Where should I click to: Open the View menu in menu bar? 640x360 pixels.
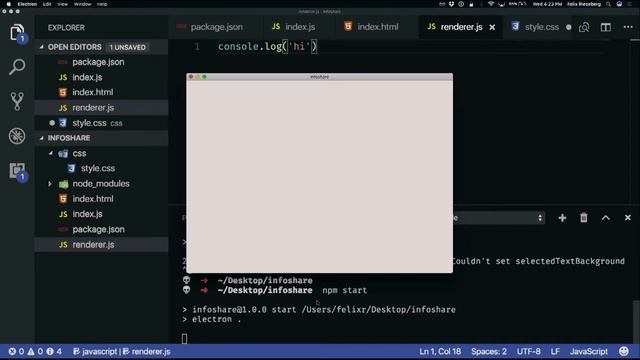(62, 4)
